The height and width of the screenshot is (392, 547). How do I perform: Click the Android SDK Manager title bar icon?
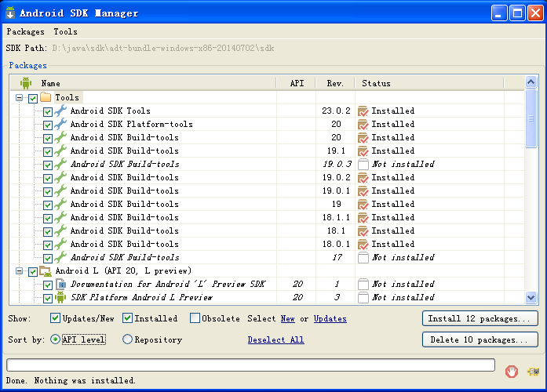10,13
